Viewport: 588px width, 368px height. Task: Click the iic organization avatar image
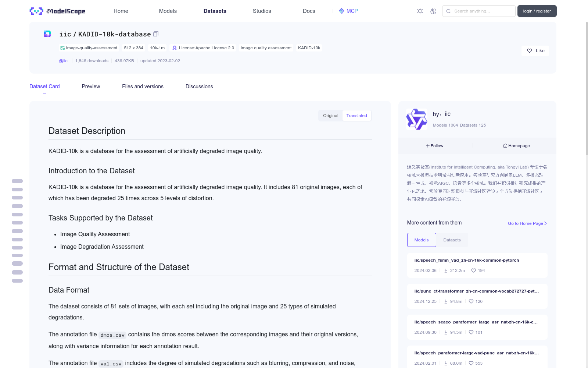click(416, 119)
